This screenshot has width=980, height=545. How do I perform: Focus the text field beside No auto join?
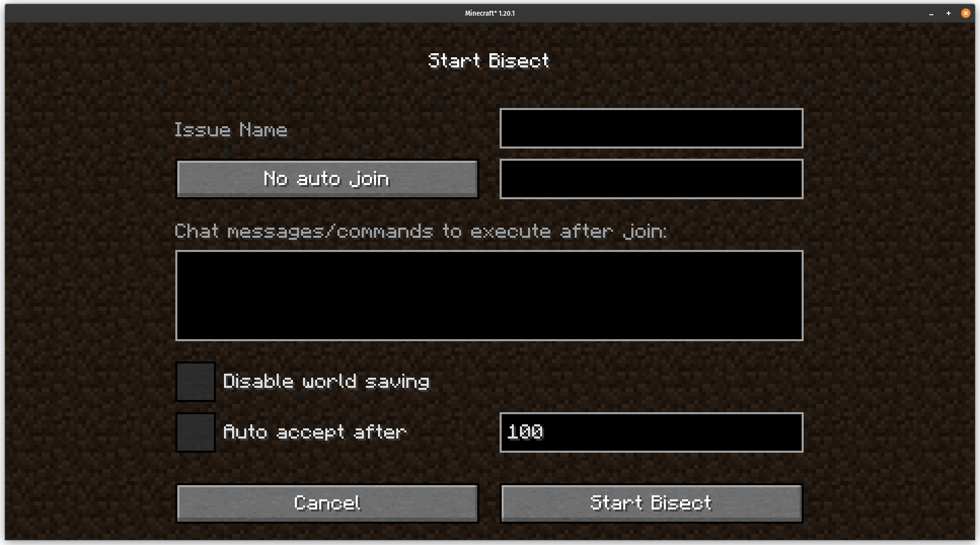coord(651,179)
